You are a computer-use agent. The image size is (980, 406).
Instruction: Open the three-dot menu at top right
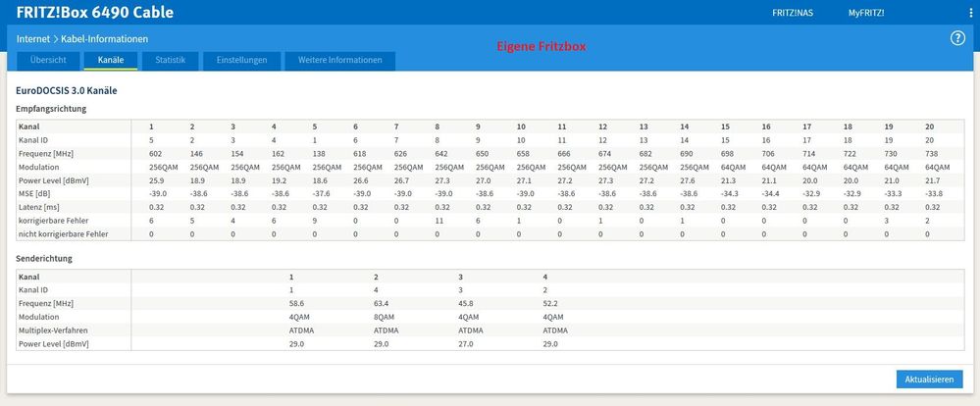[x=970, y=13]
